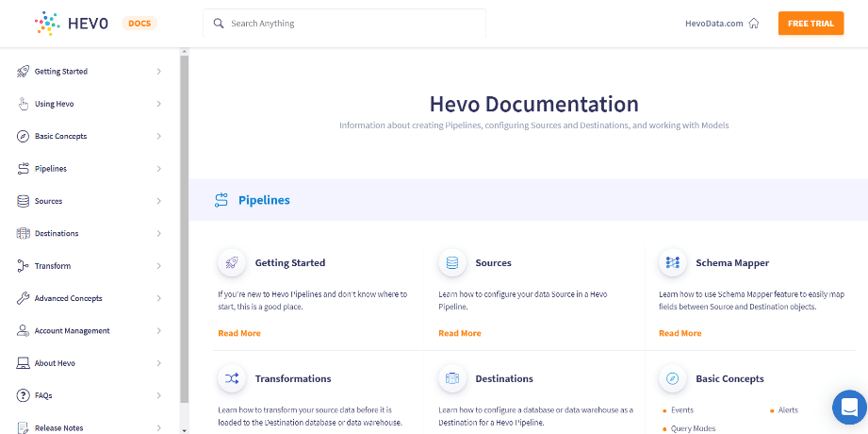Image resolution: width=868 pixels, height=434 pixels.
Task: Click Read More under Schema Mapper
Action: [x=680, y=333]
